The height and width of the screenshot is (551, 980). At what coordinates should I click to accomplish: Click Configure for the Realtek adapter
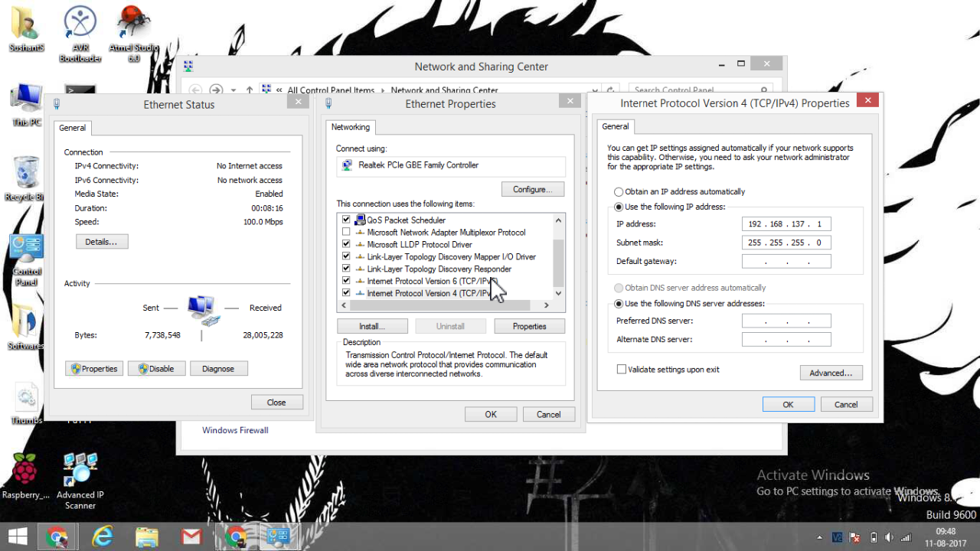tap(533, 189)
